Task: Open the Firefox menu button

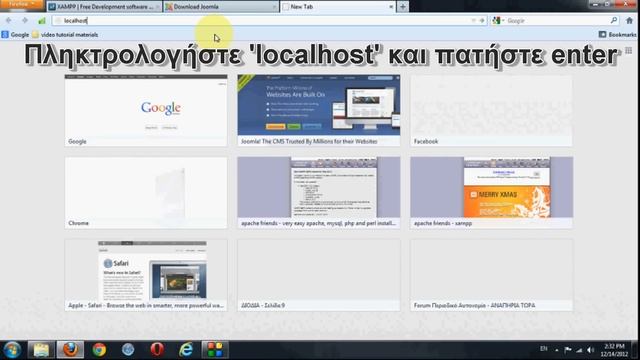Action: 21,4
